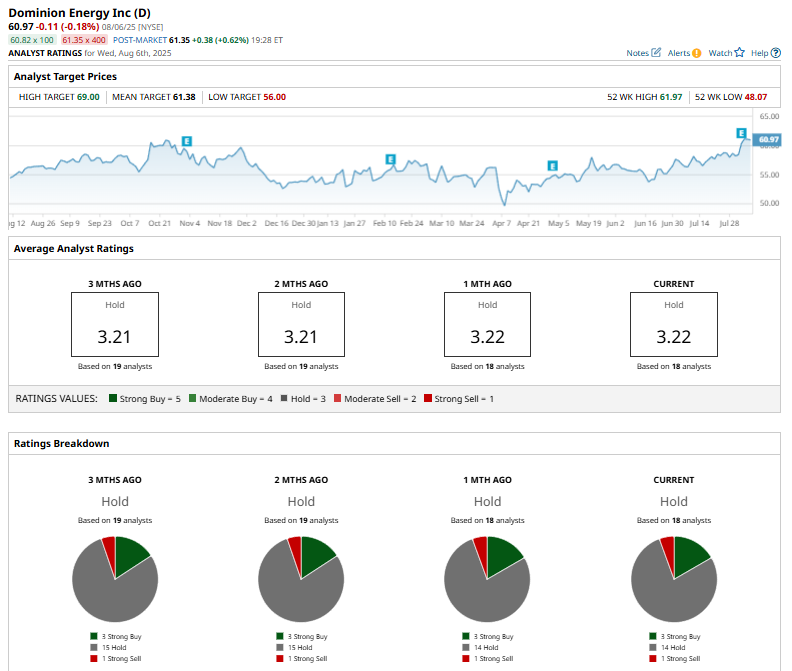This screenshot has height=671, width=792.
Task: Click the Oct 21 date axis label
Action: click(160, 223)
